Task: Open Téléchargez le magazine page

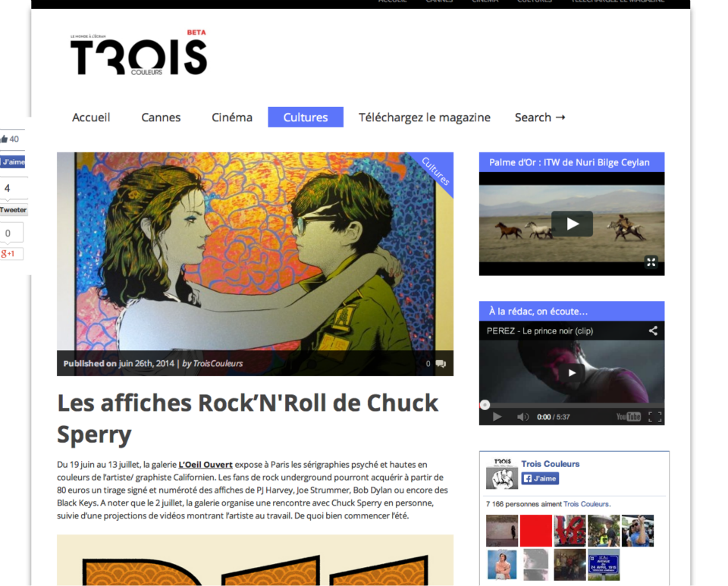Action: point(425,117)
